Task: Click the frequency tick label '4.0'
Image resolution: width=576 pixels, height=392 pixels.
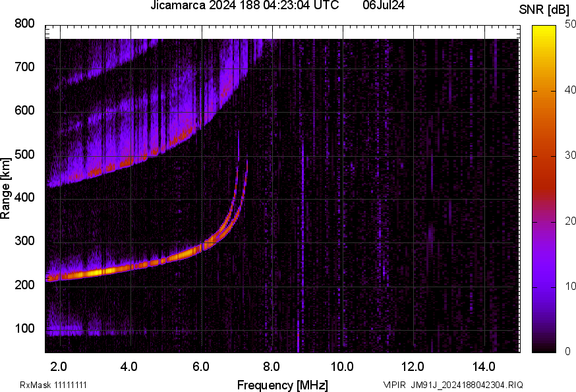Action: (x=129, y=367)
